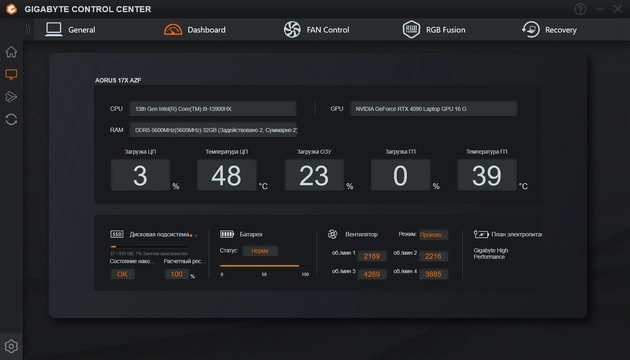The width and height of the screenshot is (630, 360).
Task: Click the estimated life value 100
Action: coord(177,274)
